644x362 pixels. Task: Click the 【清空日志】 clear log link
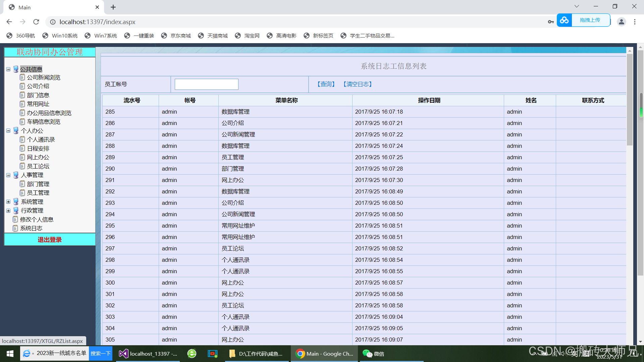coord(357,84)
